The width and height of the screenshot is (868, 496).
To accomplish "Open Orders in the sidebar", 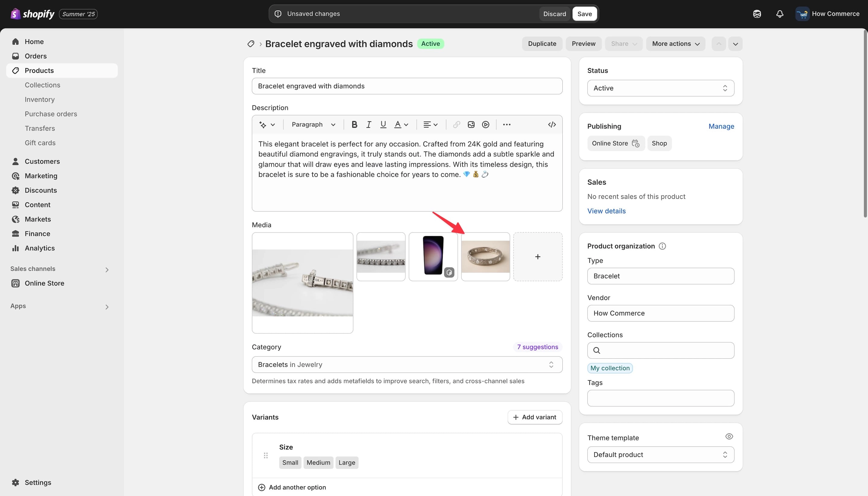I will pos(62,56).
